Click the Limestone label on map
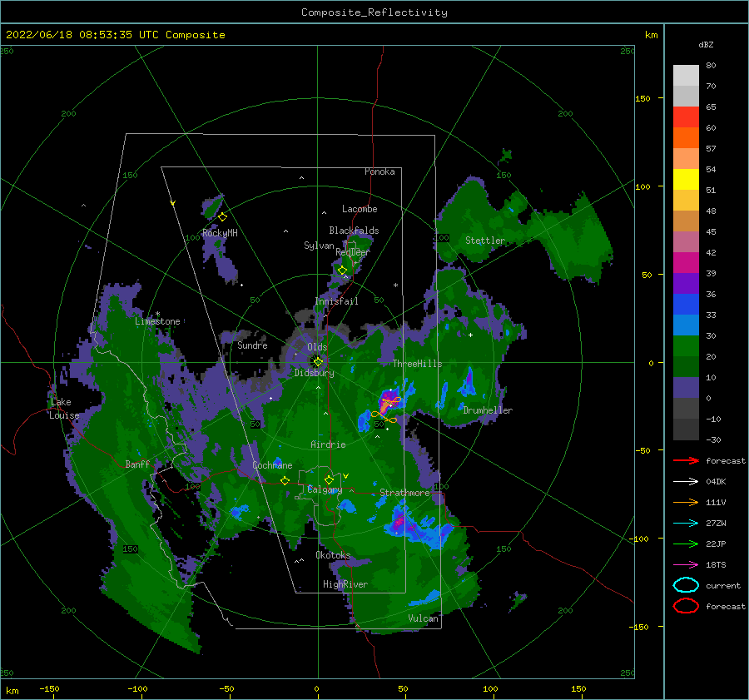 157,321
